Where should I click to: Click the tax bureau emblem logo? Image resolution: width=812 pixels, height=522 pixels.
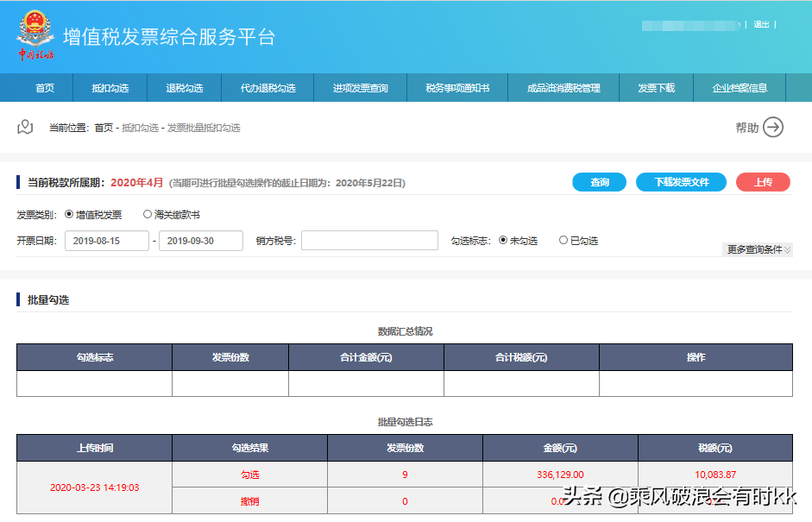[35, 35]
